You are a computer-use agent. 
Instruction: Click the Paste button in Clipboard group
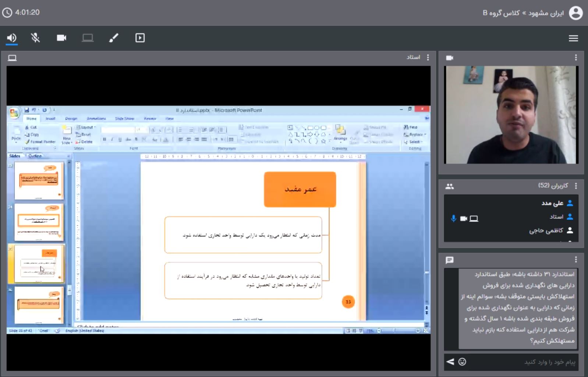pos(16,134)
